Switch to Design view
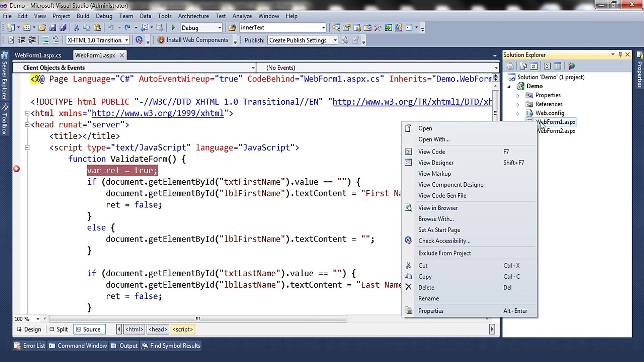 click(x=29, y=329)
